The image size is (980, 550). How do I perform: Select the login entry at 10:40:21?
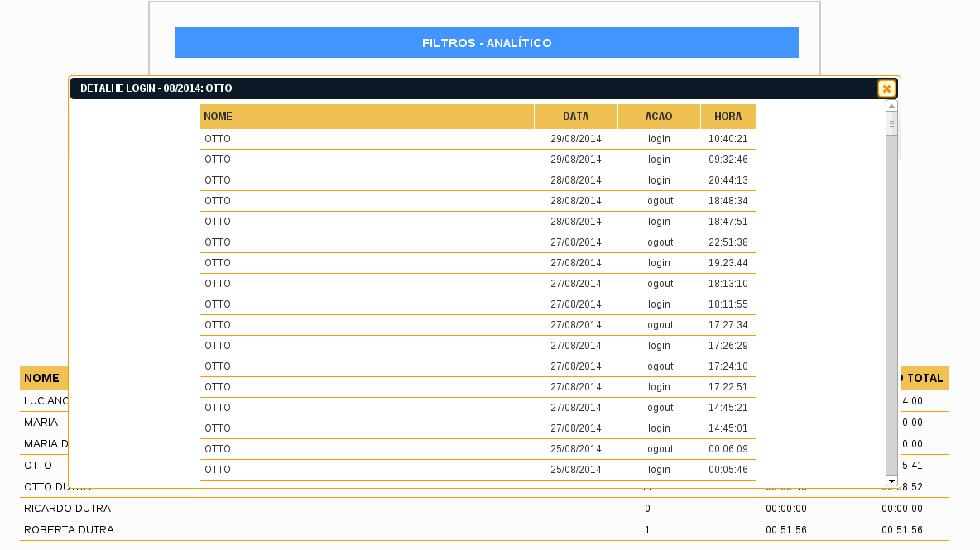pos(478,139)
